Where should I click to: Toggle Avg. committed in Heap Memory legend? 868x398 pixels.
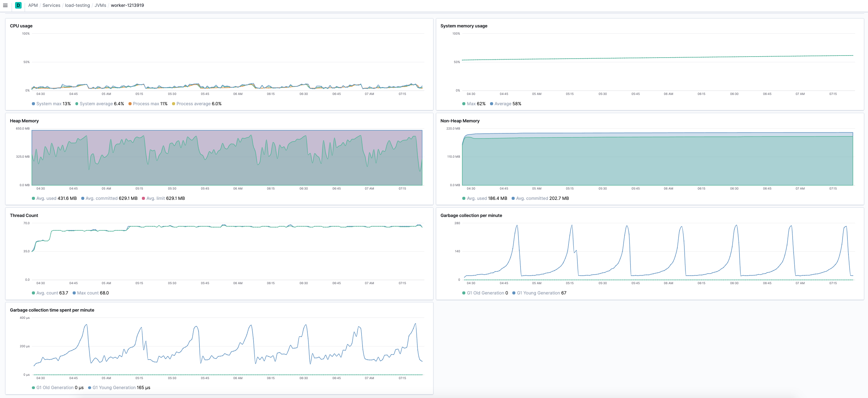(x=101, y=198)
